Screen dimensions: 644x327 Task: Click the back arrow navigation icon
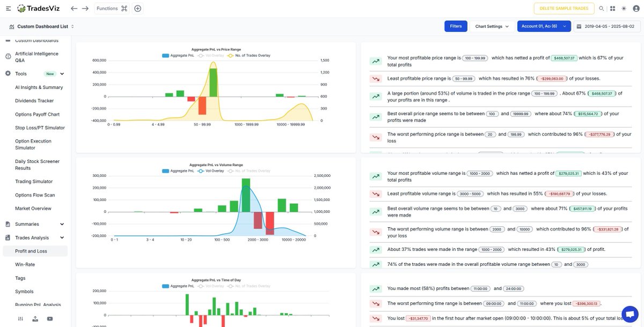point(73,8)
